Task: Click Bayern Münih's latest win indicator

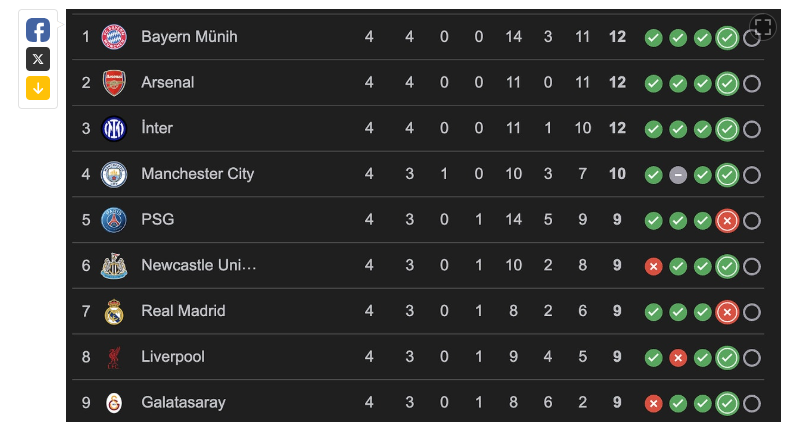Action: [x=727, y=38]
